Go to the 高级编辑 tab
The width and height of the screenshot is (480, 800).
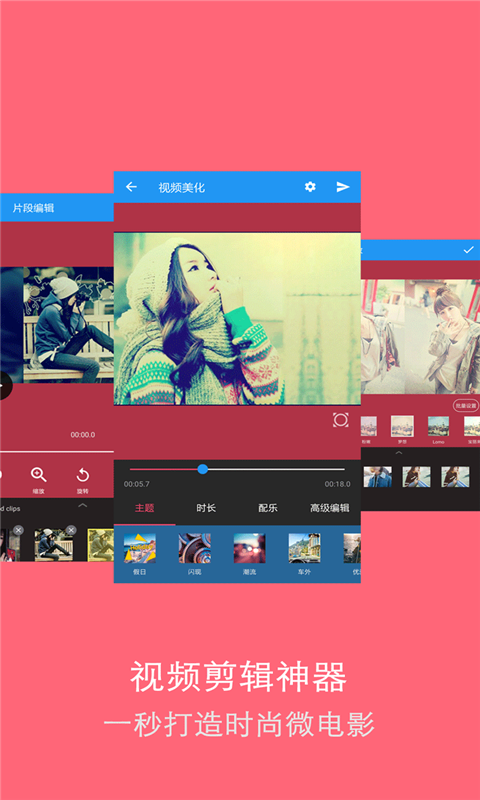click(x=330, y=508)
